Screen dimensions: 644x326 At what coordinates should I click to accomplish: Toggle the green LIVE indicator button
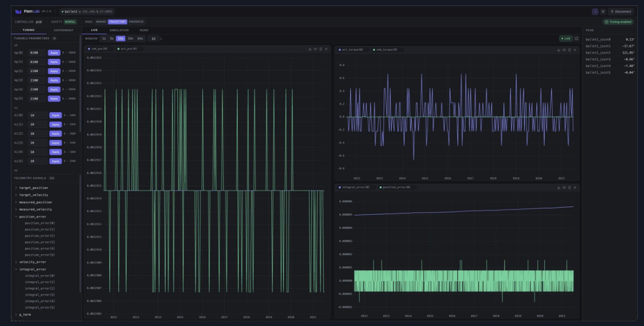566,39
